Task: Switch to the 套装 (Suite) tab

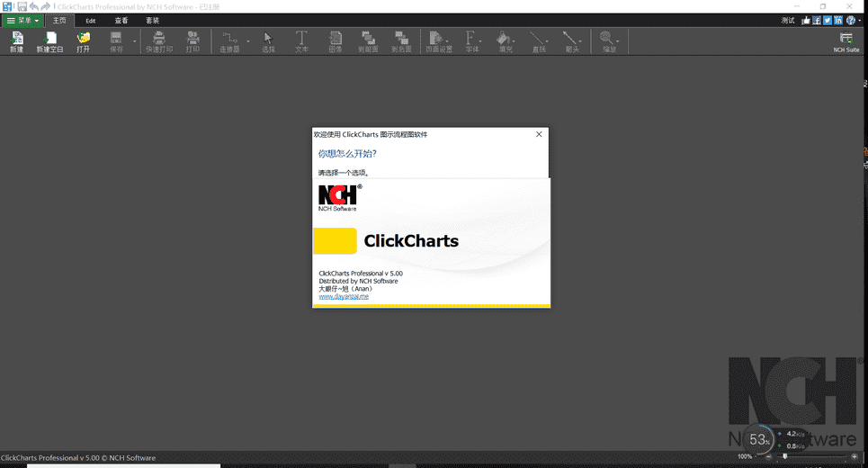Action: (x=152, y=21)
